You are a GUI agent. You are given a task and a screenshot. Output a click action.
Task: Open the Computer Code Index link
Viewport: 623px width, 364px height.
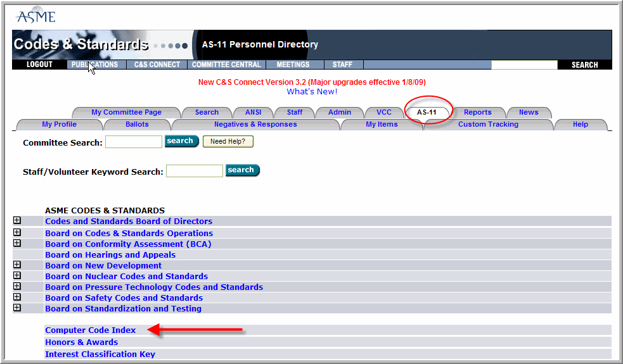click(90, 330)
